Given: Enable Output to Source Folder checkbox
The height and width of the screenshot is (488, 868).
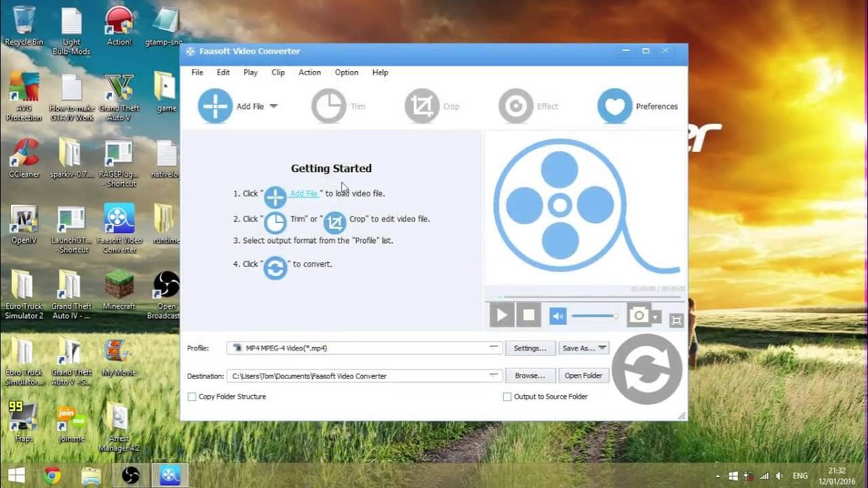Looking at the screenshot, I should [507, 396].
